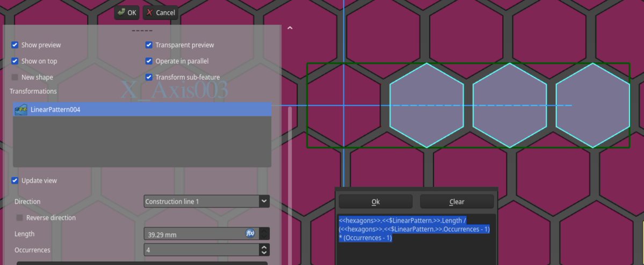Collapse the task panel chevron arrow
This screenshot has height=265, width=644.
pyautogui.click(x=290, y=28)
